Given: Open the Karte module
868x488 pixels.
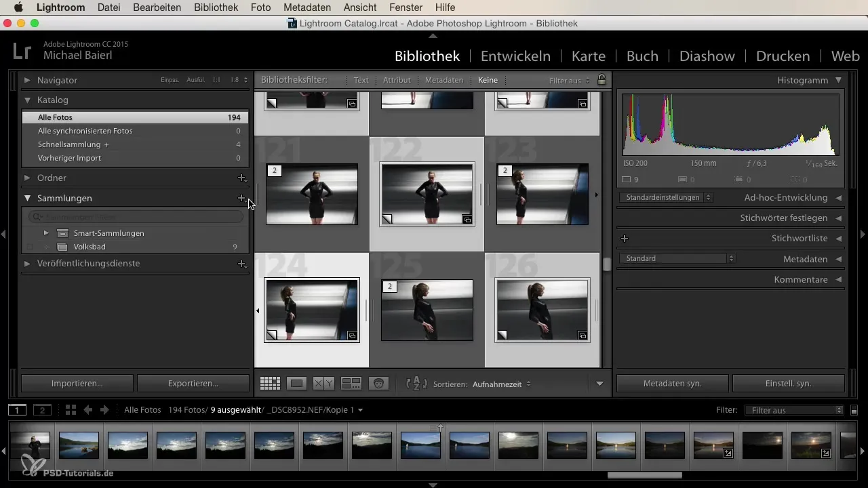Looking at the screenshot, I should tap(589, 56).
